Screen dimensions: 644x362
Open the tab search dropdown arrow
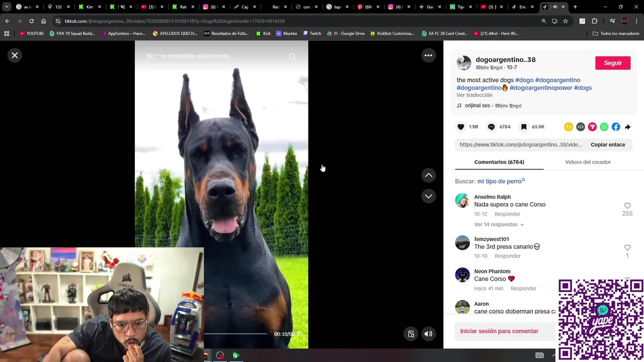[x=6, y=7]
